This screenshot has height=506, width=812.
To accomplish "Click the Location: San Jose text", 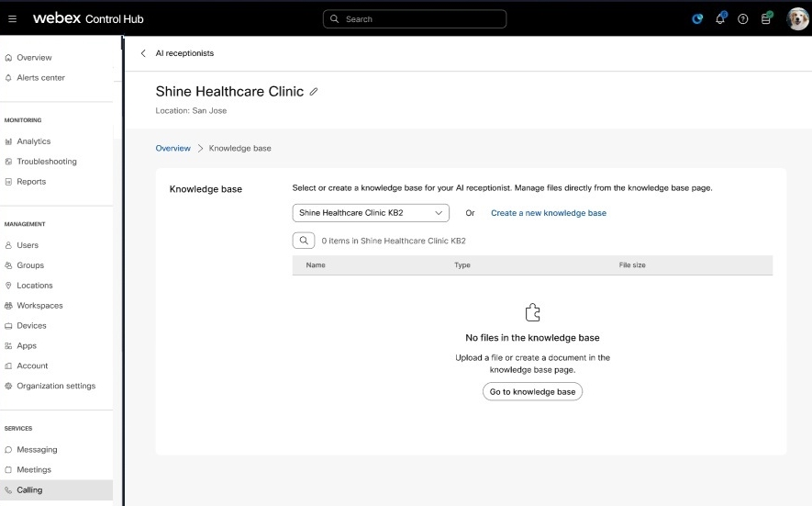I will pos(191,111).
